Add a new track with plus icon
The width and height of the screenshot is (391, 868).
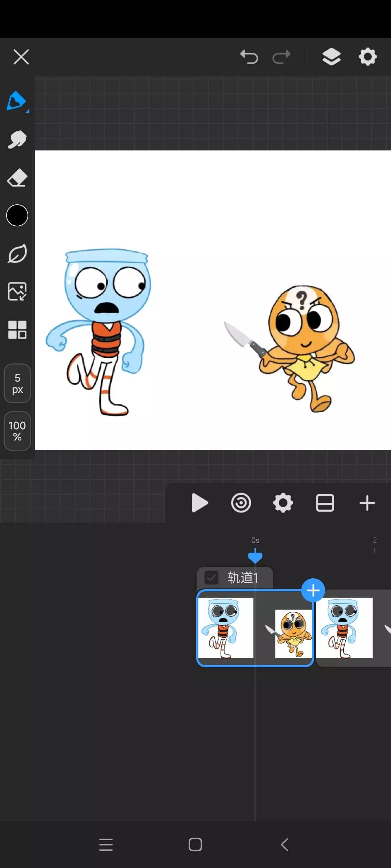pyautogui.click(x=367, y=503)
